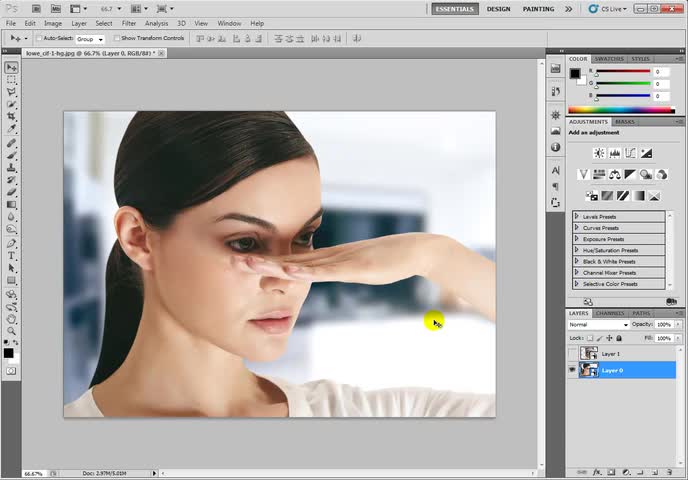
Task: Hide Layer 0 using its eye icon
Action: 572,370
